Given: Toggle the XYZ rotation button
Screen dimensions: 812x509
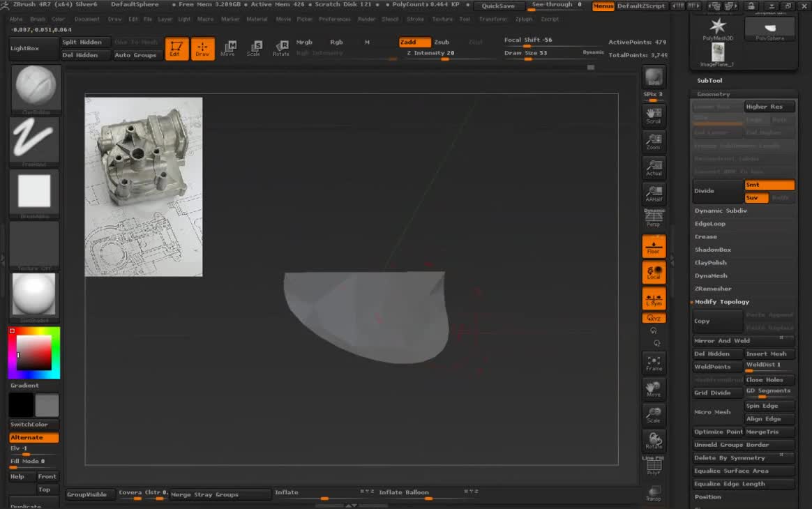Looking at the screenshot, I should point(654,318).
